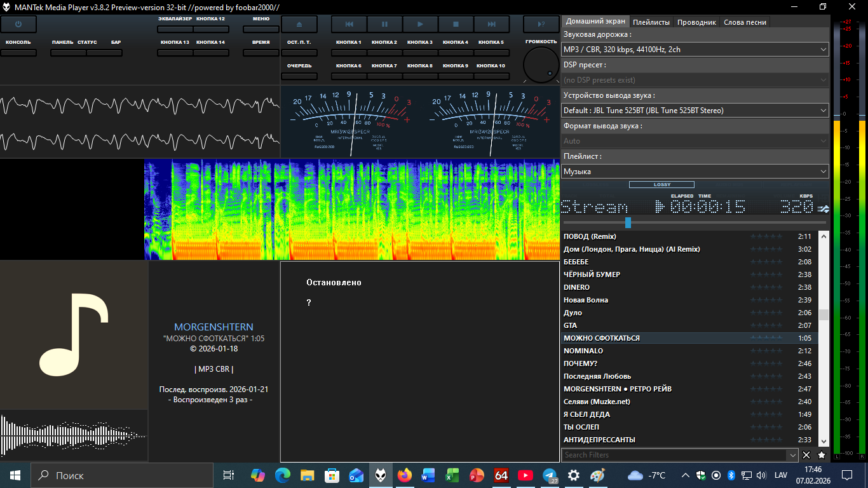
Task: Select the NOMINALO track in playlist
Action: point(583,351)
